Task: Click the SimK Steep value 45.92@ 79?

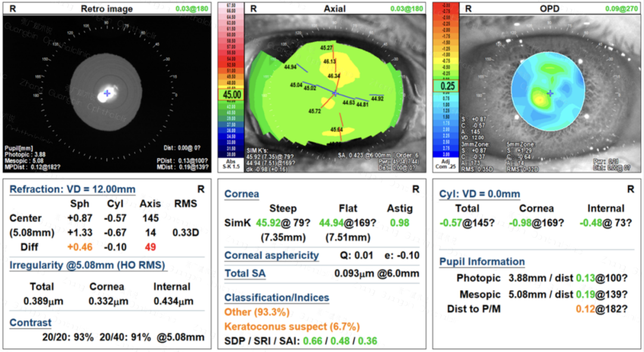Action: coord(283,223)
